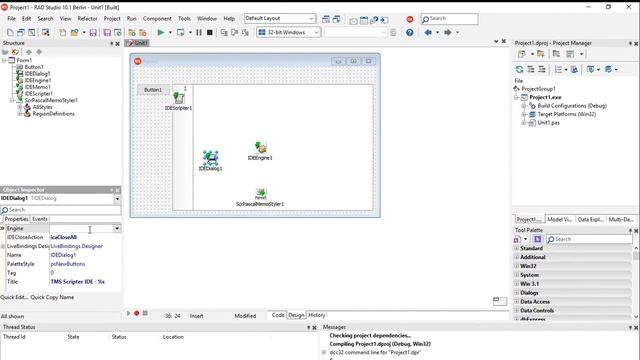Click the Save All double floppy icon

107,32
